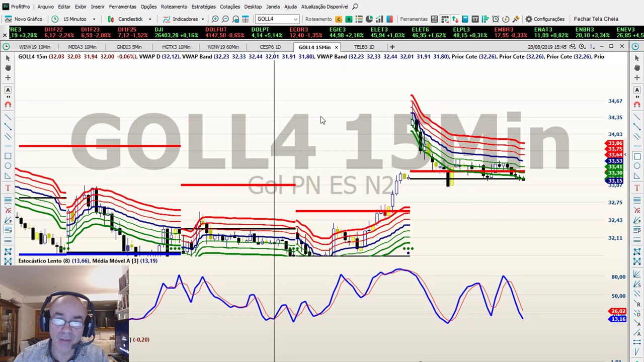Open the Exibir menu
The width and height of the screenshot is (644, 362).
coord(80,7)
